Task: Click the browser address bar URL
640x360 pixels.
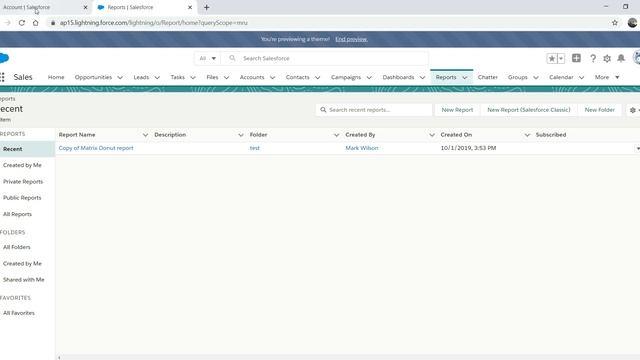Action: tap(153, 23)
